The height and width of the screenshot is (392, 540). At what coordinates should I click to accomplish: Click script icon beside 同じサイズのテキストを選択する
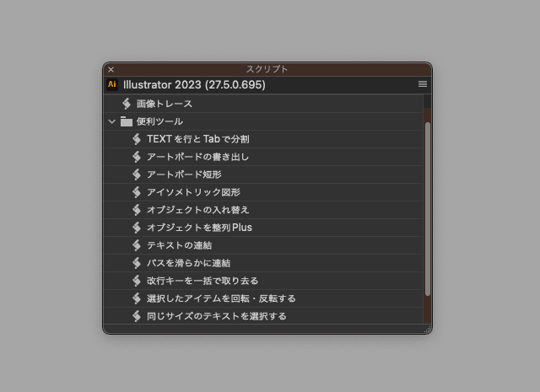click(x=137, y=316)
